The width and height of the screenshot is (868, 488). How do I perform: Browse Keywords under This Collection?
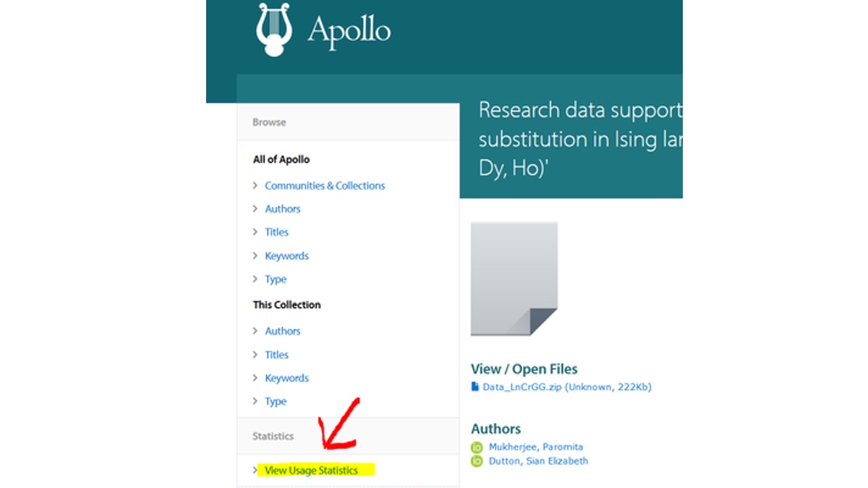286,378
